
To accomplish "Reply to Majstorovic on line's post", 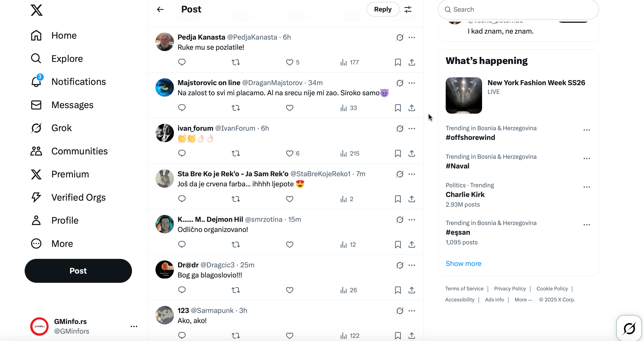I will [x=182, y=108].
